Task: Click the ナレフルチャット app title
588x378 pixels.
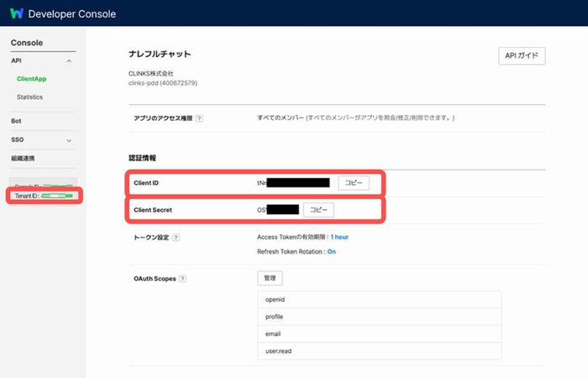Action: pyautogui.click(x=160, y=54)
